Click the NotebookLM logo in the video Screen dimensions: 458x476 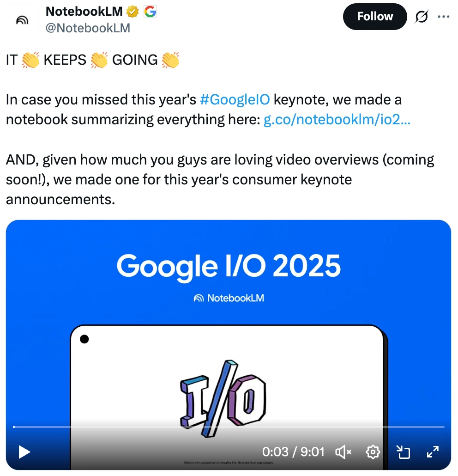point(229,298)
